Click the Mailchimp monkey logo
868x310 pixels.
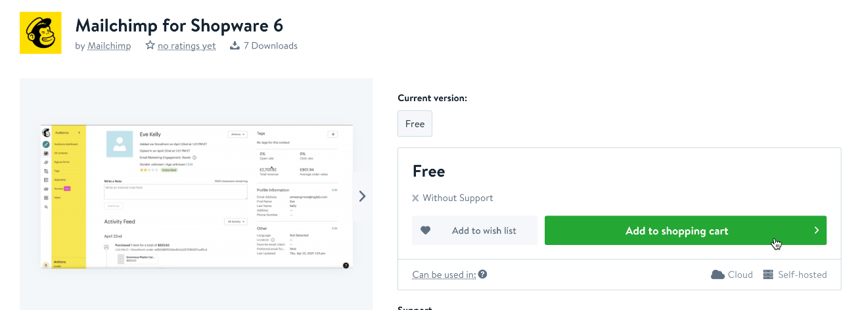coord(41,33)
